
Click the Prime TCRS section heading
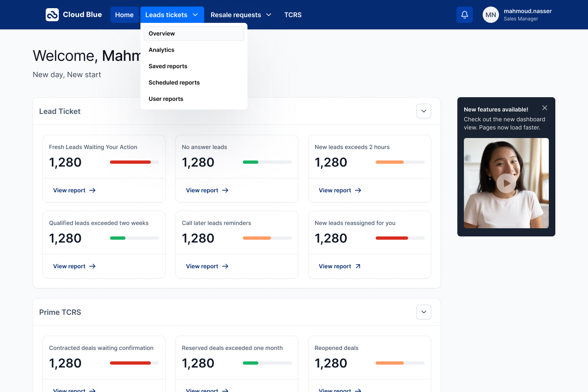coord(60,312)
